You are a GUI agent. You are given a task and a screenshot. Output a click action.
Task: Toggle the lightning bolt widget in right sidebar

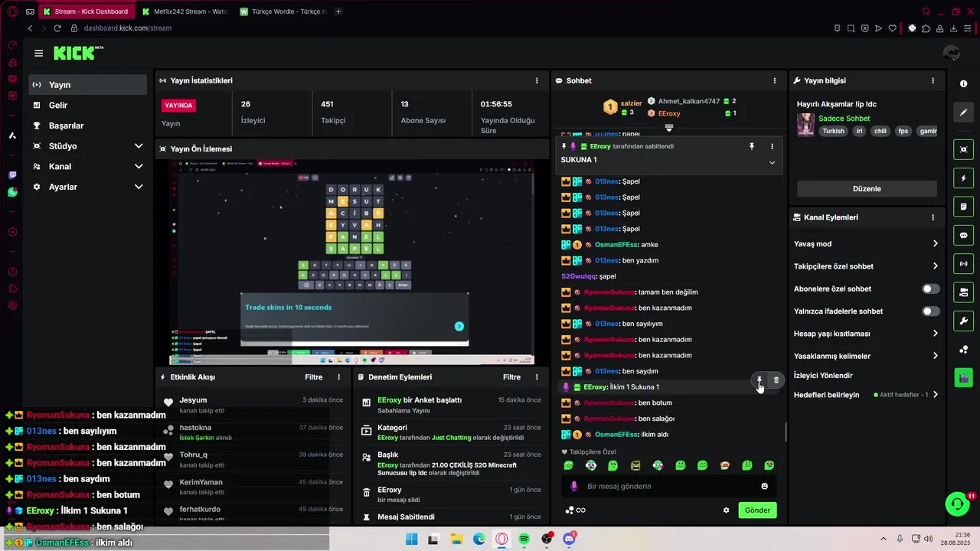pyautogui.click(x=963, y=178)
